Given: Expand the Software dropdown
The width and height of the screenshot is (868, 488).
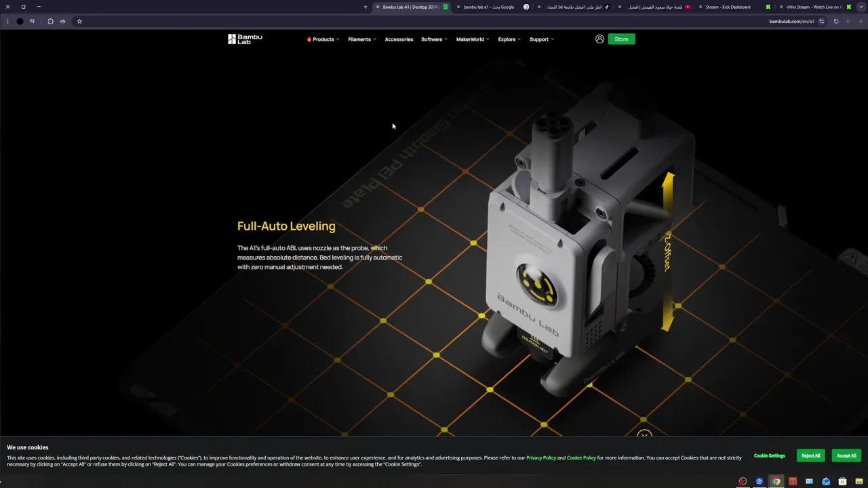Looking at the screenshot, I should point(434,39).
